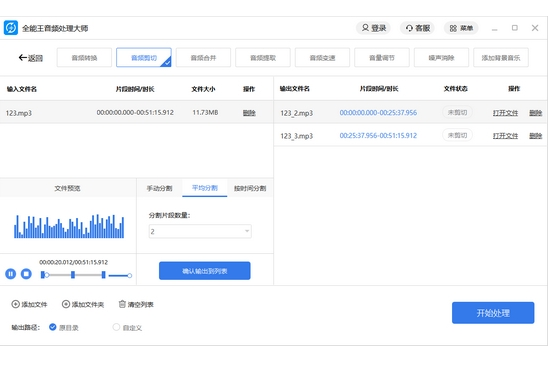
Task: Click the playback position circle handle
Action: (x=47, y=275)
